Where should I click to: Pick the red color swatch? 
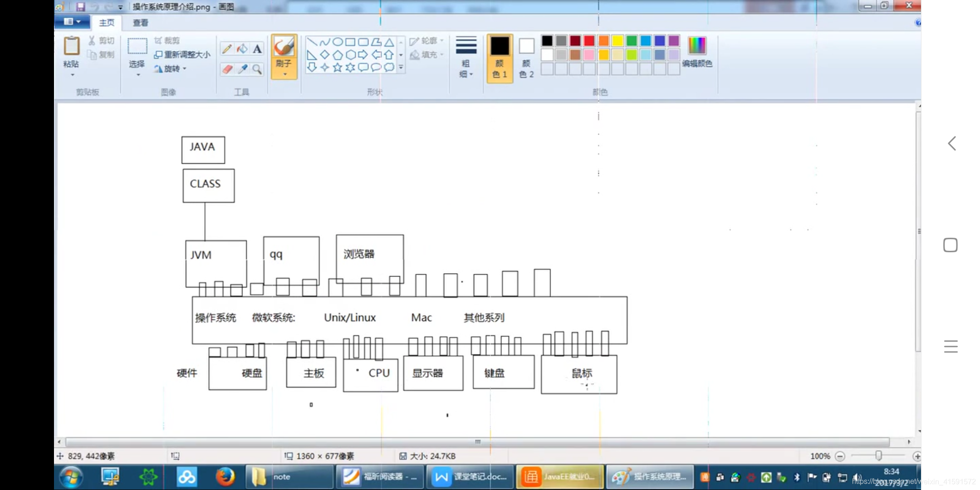coord(589,41)
